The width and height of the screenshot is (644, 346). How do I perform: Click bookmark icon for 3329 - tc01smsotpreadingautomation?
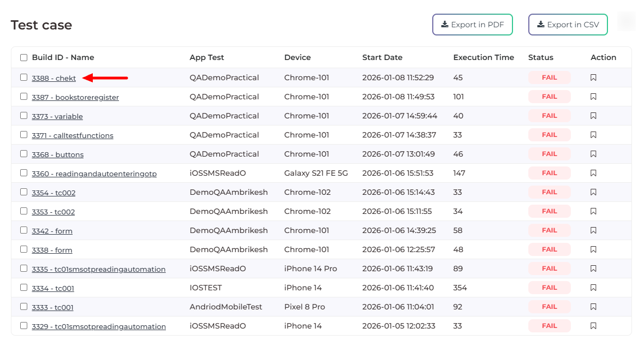[x=593, y=326]
